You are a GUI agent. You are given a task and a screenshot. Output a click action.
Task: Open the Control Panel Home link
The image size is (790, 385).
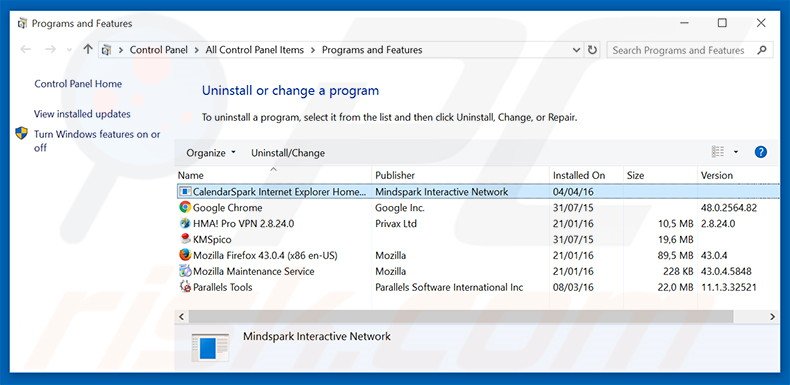(x=78, y=84)
